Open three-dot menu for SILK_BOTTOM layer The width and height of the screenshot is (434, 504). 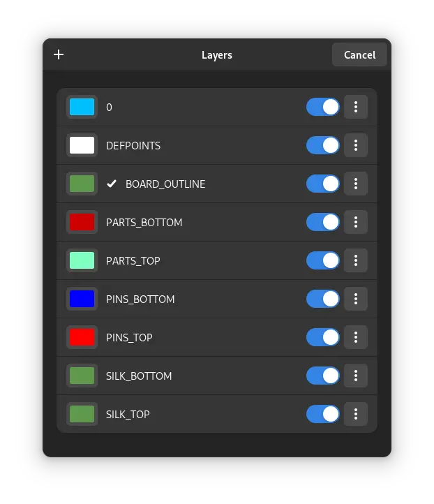tap(356, 376)
